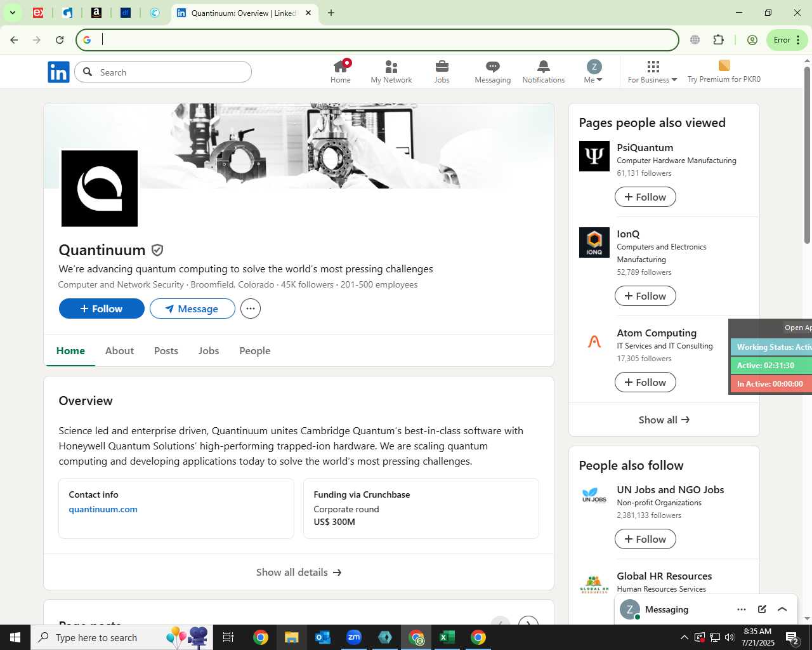This screenshot has width=812, height=650.
Task: Click the browser address bar
Action: [x=377, y=40]
